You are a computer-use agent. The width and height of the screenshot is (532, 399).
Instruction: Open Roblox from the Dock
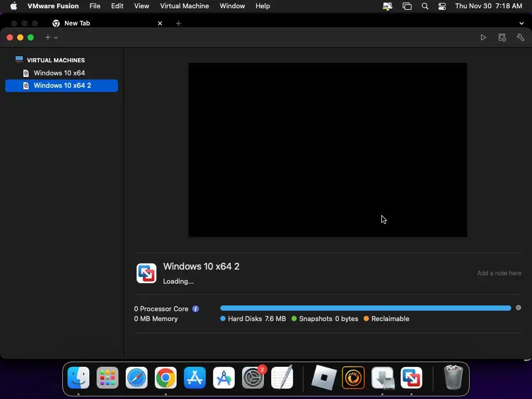(x=324, y=378)
